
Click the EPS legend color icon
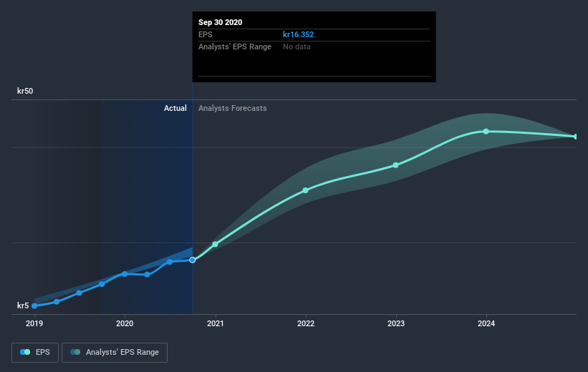pyautogui.click(x=25, y=352)
